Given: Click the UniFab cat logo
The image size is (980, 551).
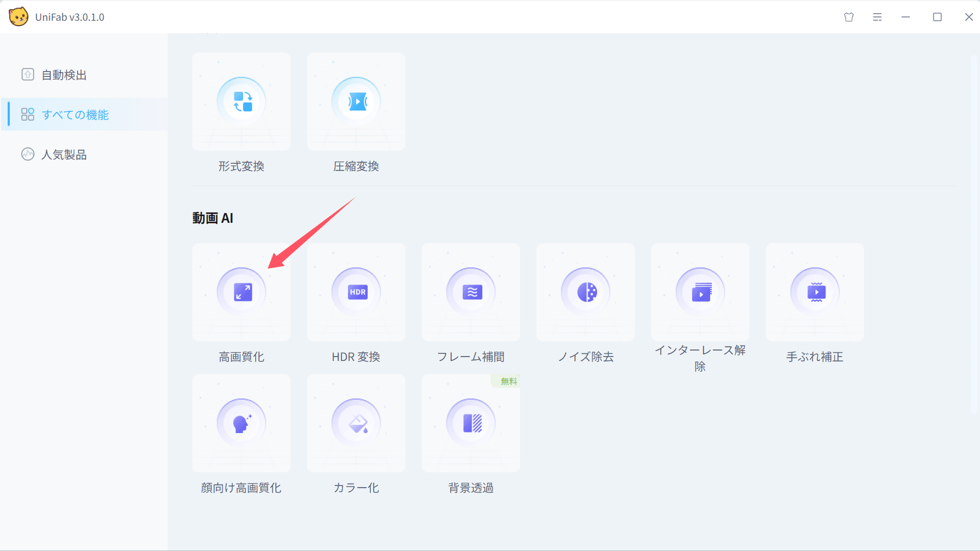Looking at the screenshot, I should pos(19,17).
